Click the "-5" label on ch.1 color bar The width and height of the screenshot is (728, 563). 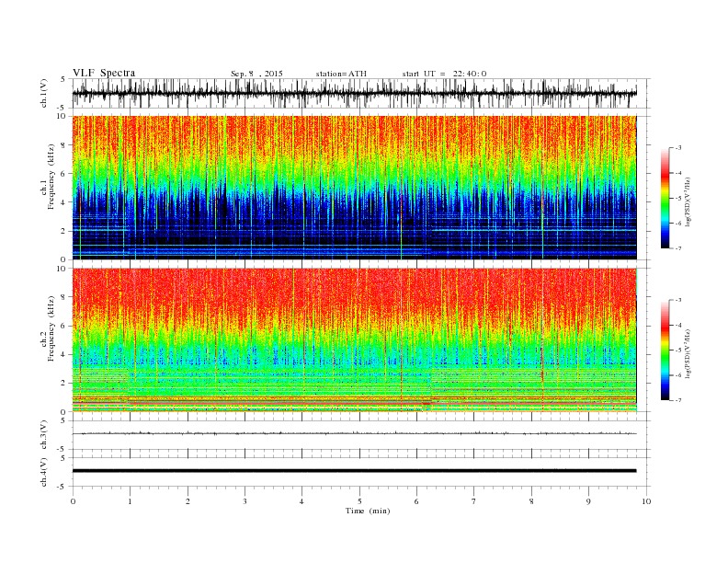point(678,199)
